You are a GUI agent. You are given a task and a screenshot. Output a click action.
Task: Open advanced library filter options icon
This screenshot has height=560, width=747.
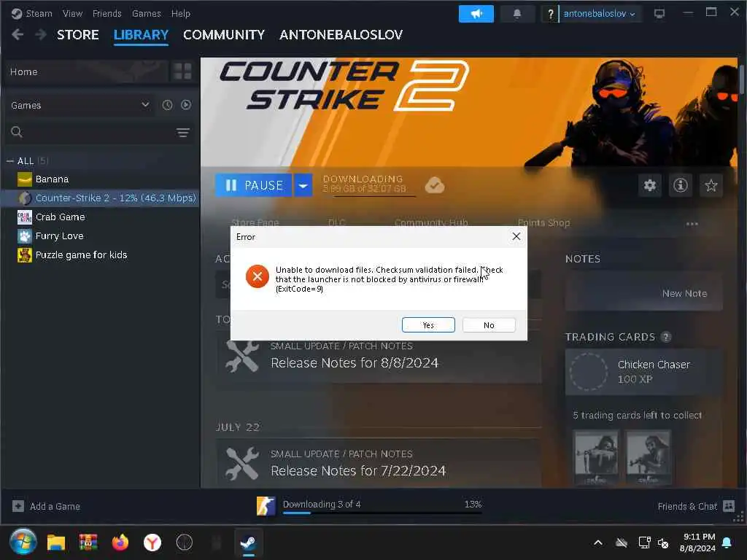[183, 133]
